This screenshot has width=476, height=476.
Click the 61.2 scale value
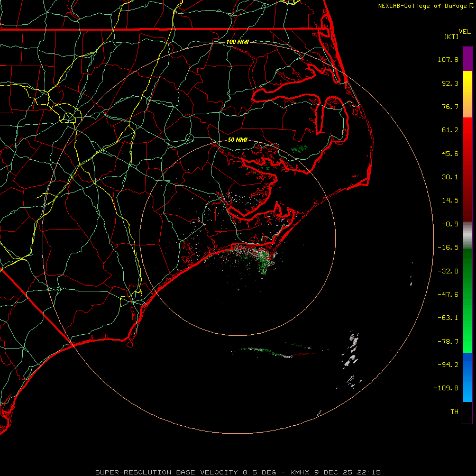450,130
